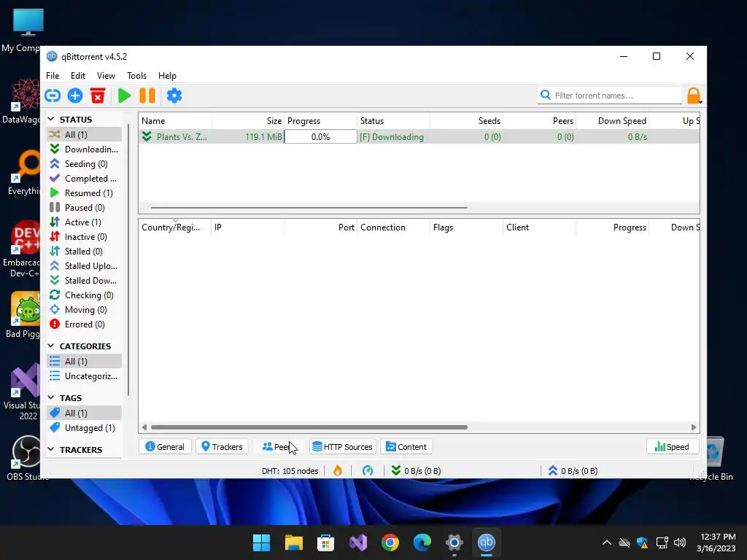Open the Tools menu
This screenshot has height=560, width=747.
pos(136,76)
